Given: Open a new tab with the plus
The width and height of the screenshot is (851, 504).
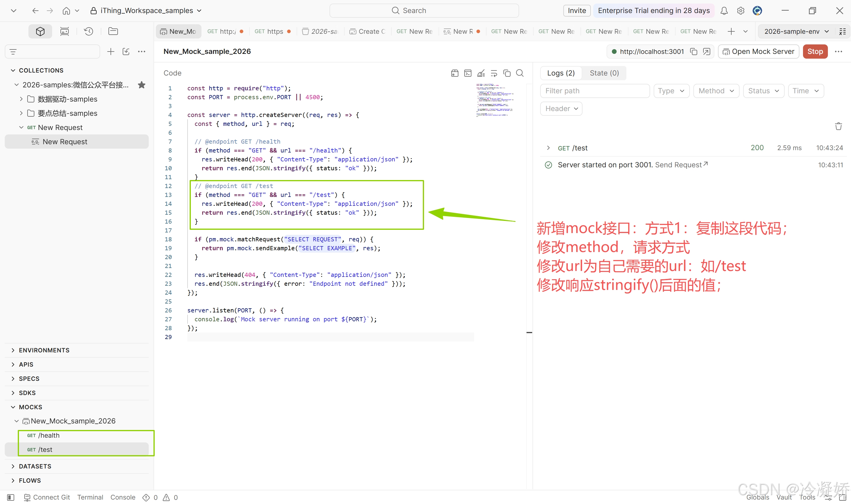Looking at the screenshot, I should click(x=731, y=32).
